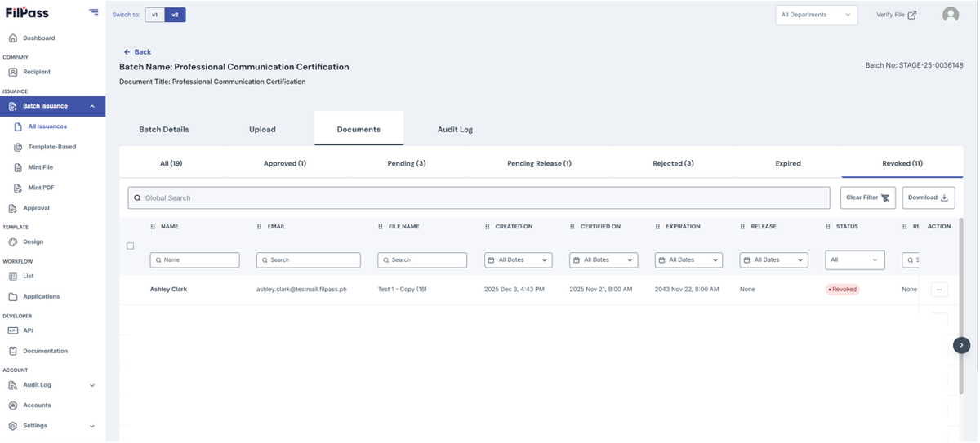Click the Documentation icon
980x443 pixels.
(13, 351)
